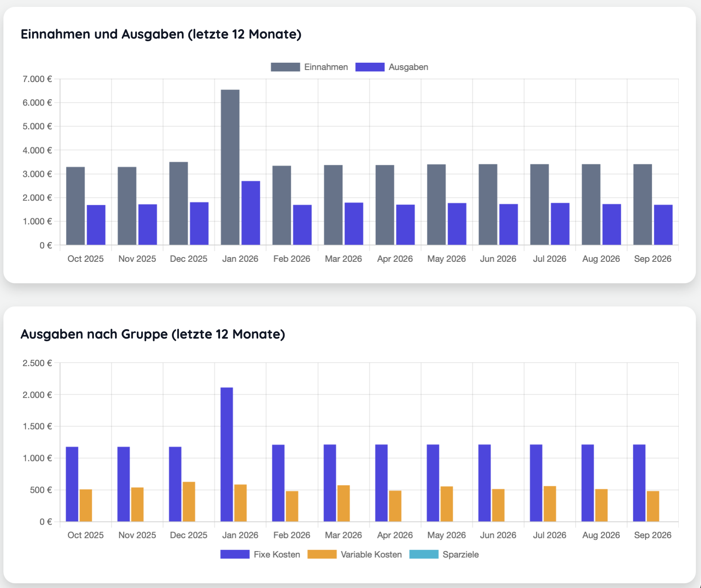Click the Jan 2026 Ausgaben bar in top chart

tap(251, 213)
